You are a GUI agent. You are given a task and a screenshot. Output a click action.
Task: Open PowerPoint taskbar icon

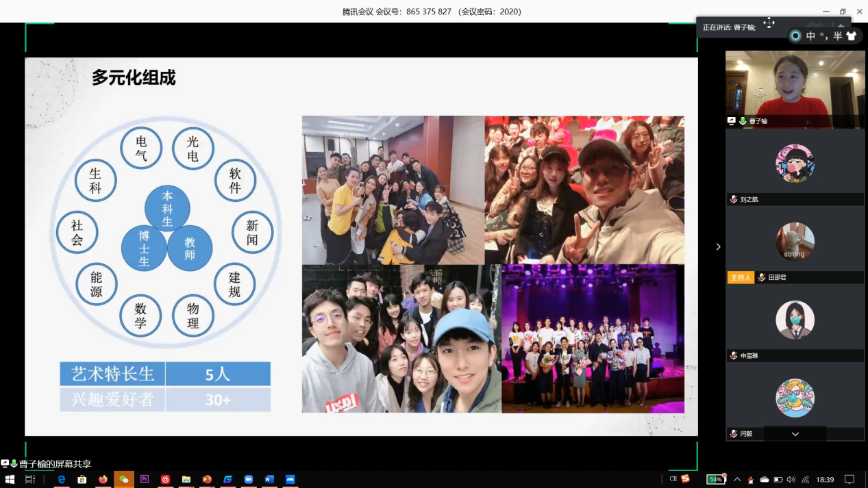click(207, 480)
